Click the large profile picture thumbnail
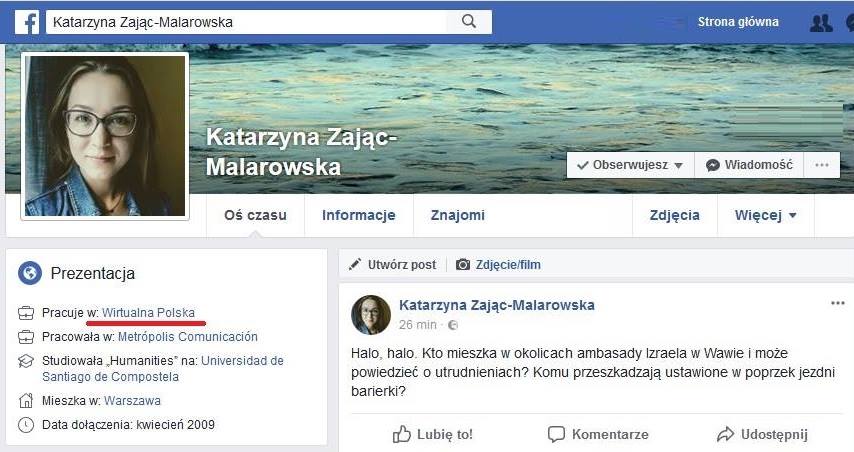Viewport: 854px width, 452px height. [x=105, y=136]
